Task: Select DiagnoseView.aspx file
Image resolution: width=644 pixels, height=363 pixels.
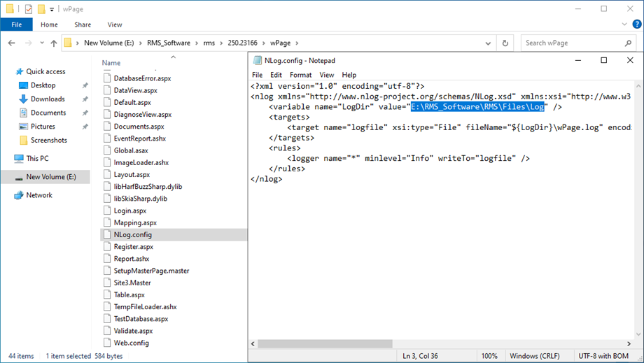Action: tap(143, 115)
